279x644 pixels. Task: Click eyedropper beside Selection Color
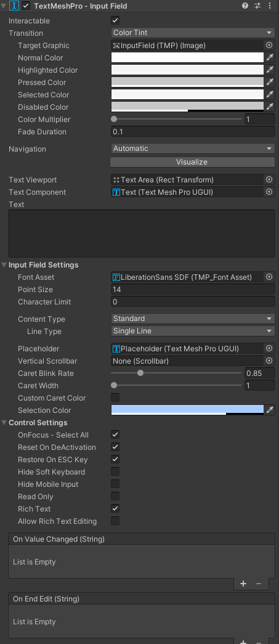[270, 410]
